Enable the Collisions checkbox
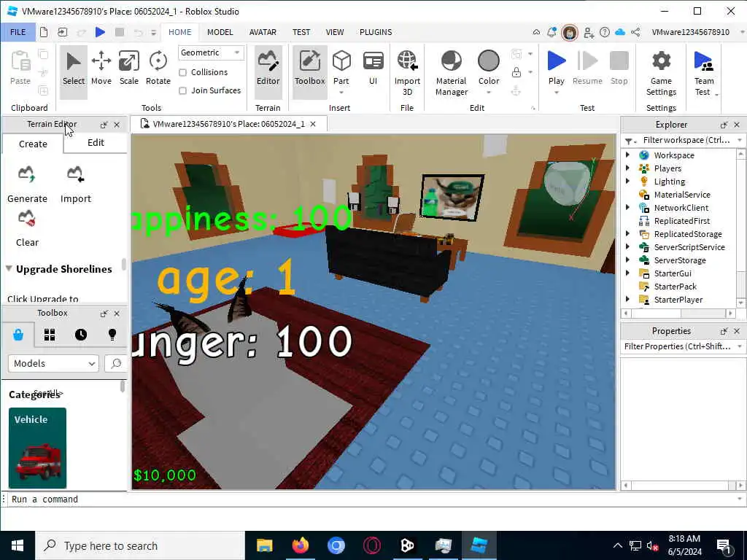The image size is (747, 560). tap(182, 72)
